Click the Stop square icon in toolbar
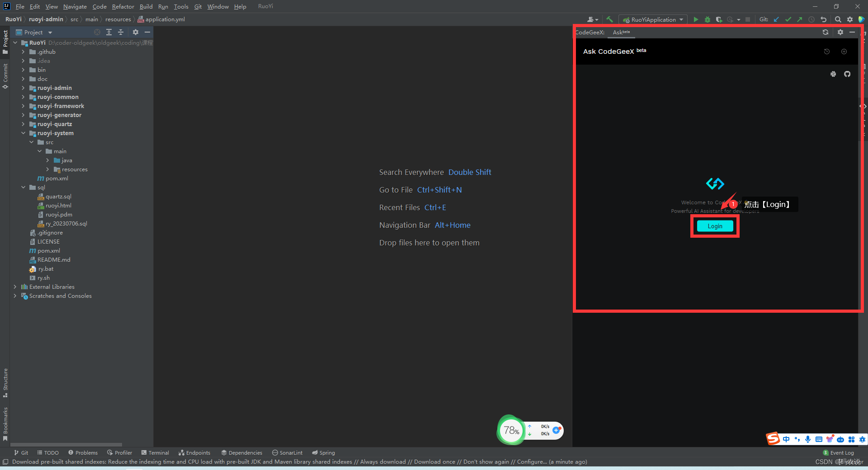Viewport: 868px width, 470px height. click(748, 19)
